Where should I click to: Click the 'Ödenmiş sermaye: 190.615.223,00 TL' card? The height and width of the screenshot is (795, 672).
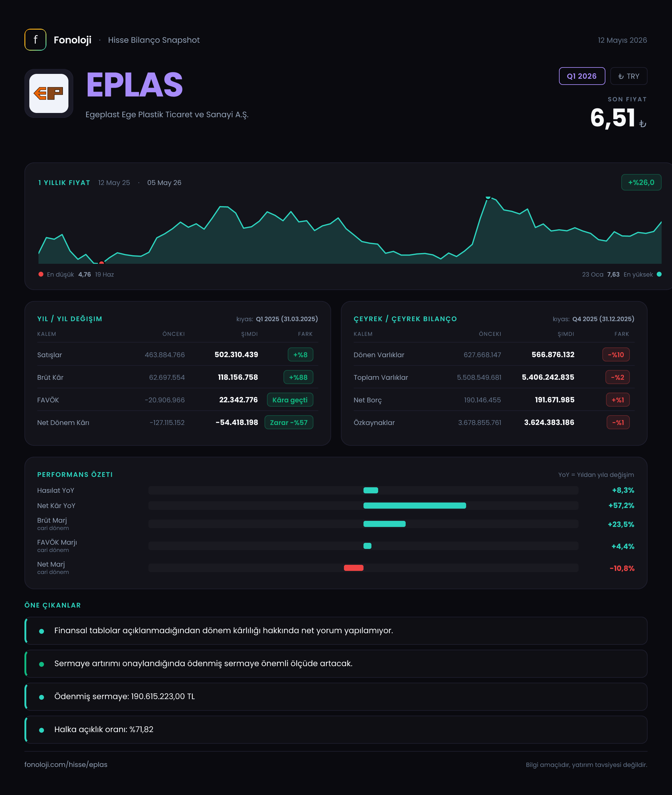click(x=336, y=696)
